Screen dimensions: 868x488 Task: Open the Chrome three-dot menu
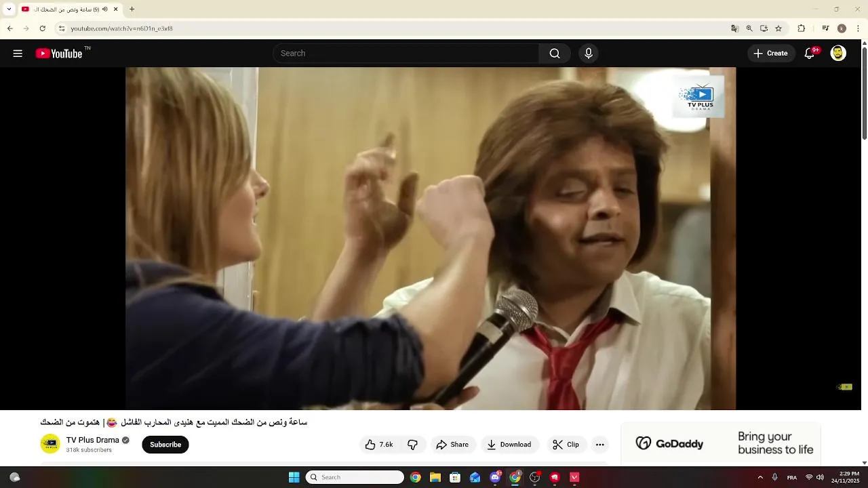[859, 28]
